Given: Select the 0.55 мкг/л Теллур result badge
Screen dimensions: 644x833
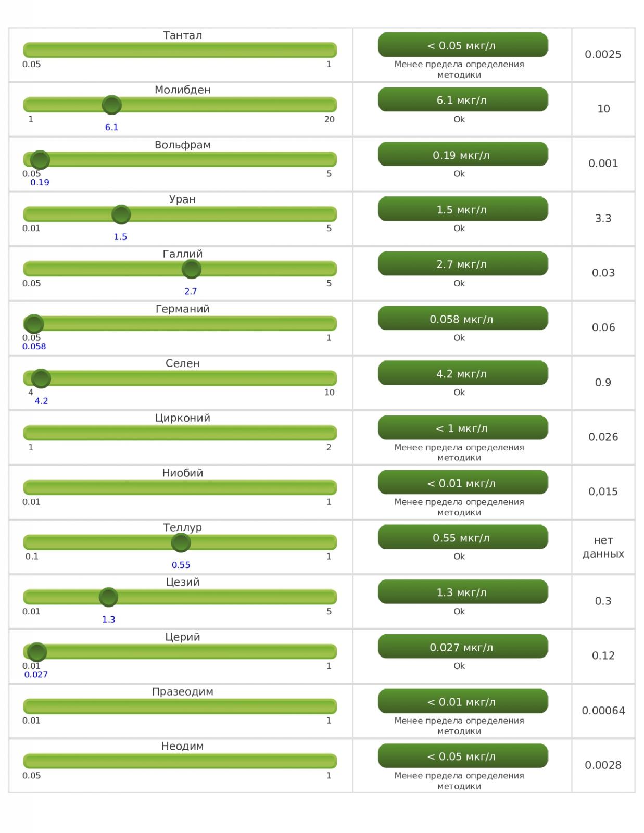Looking at the screenshot, I should (x=462, y=538).
